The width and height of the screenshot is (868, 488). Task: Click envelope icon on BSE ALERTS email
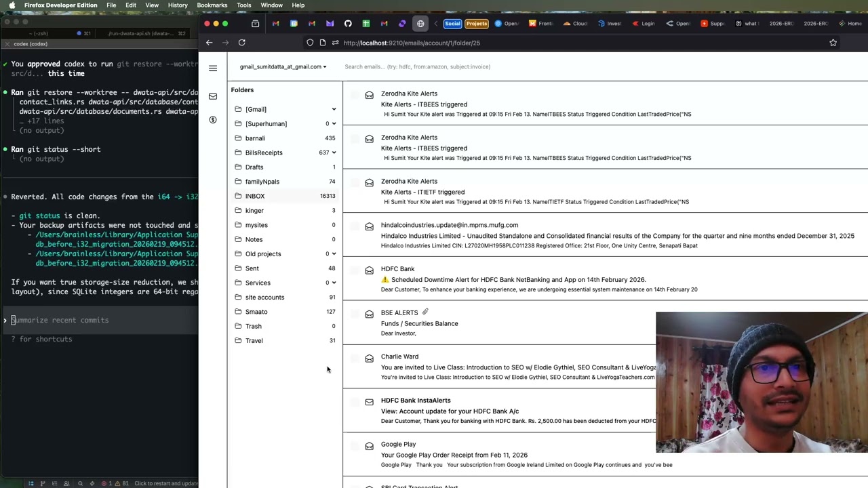369,314
